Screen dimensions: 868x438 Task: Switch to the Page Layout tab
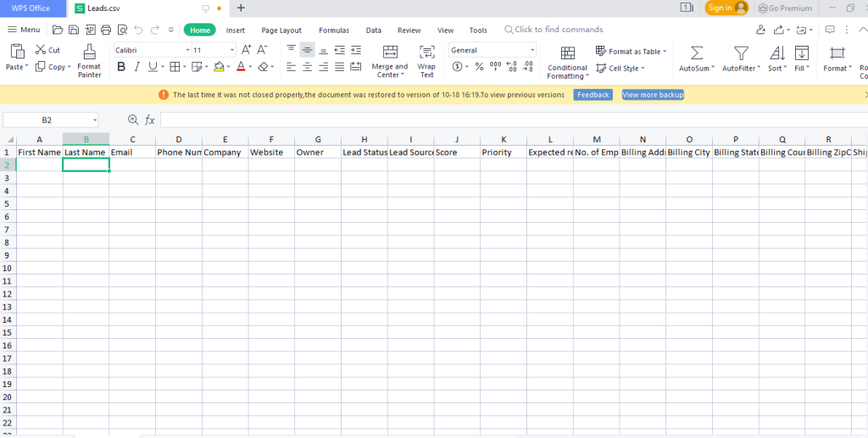pyautogui.click(x=281, y=30)
